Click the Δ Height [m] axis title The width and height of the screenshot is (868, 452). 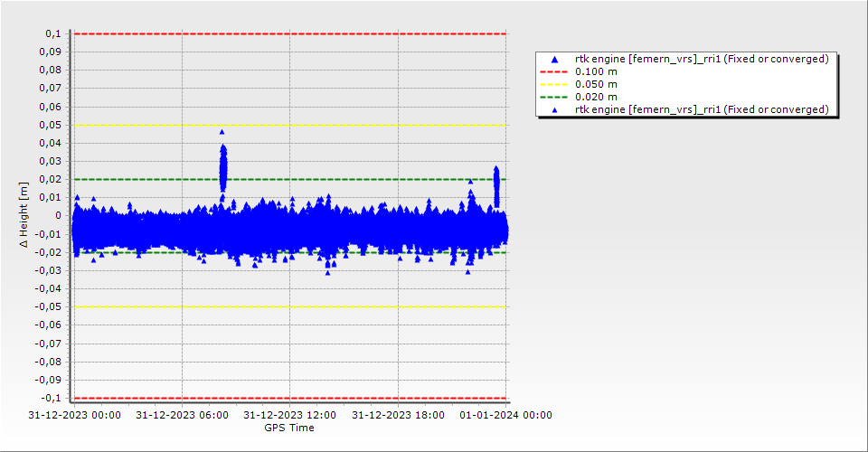(24, 215)
